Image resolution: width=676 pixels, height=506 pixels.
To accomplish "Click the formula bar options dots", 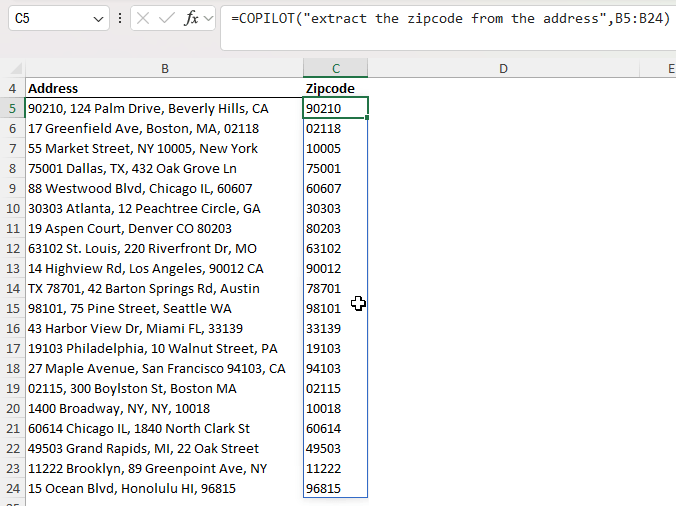I will click(120, 18).
